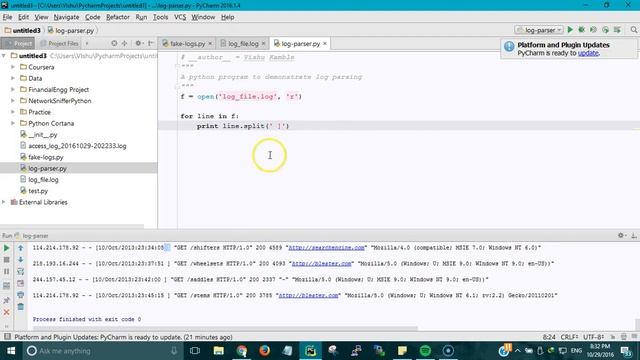Expand the Practice folder
This screenshot has height=360, width=640.
[13, 112]
